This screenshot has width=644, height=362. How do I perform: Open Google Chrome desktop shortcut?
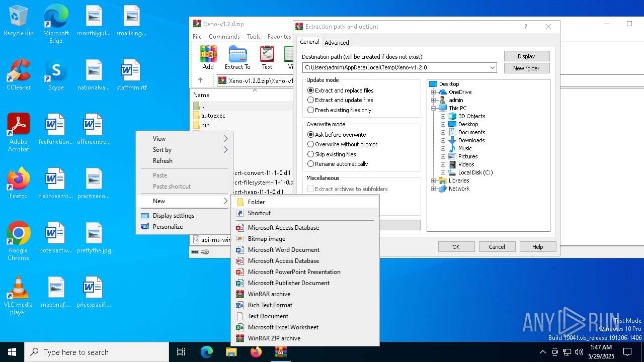click(x=19, y=241)
